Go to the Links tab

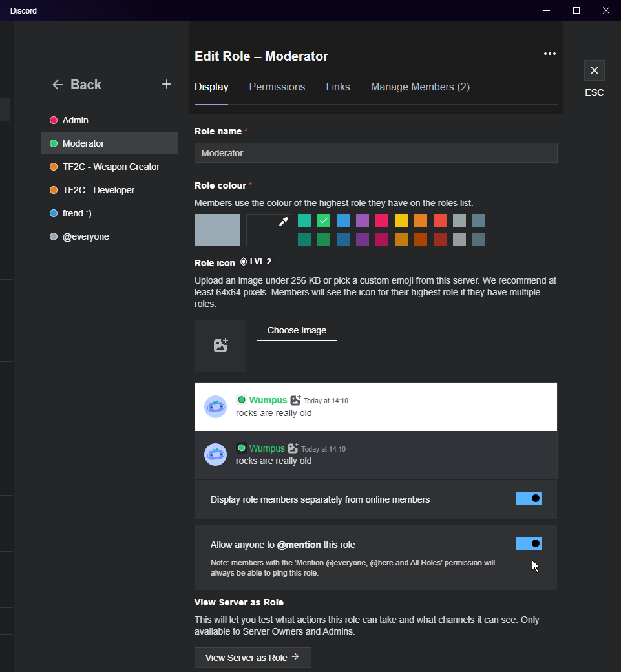point(338,87)
